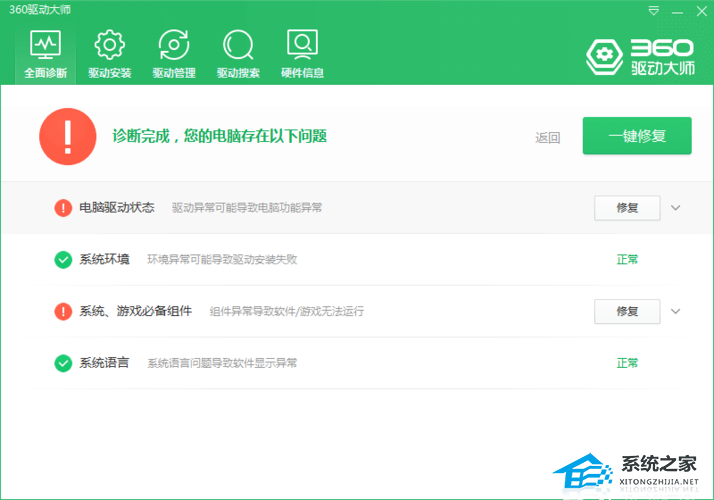
Task: Select the 驱动搜索 magnifier icon
Action: click(x=238, y=54)
